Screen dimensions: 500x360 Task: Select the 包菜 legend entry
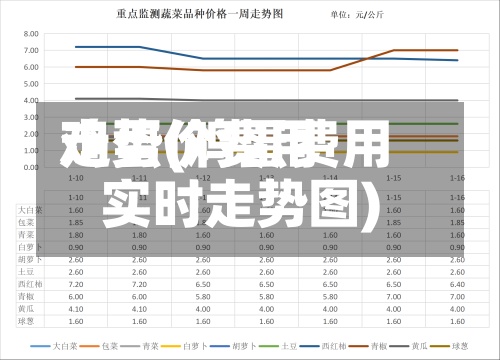99,346
